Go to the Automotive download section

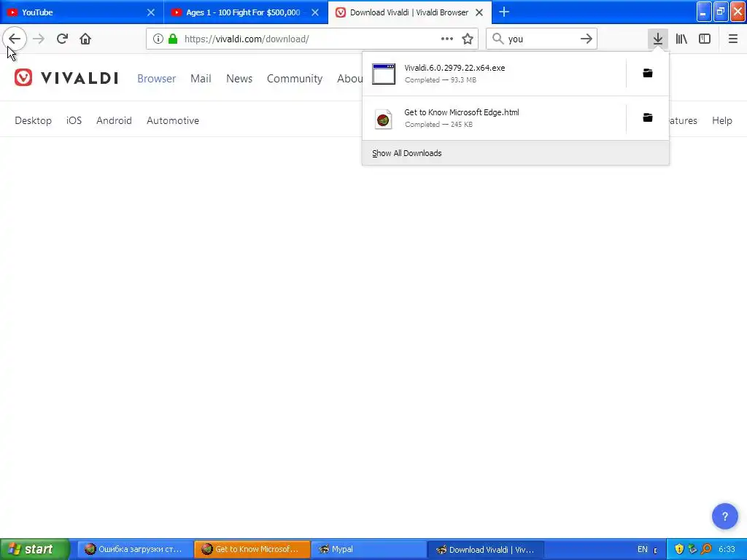pyautogui.click(x=172, y=120)
